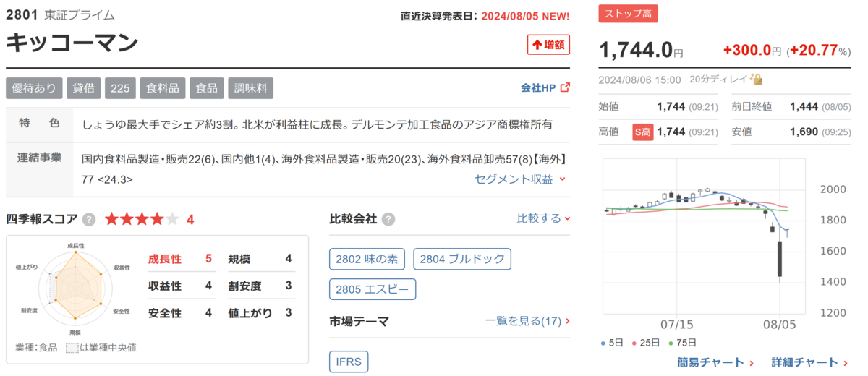Screen dimensions: 868x376
Task: Click the 調味料 tag
Action: [x=251, y=87]
